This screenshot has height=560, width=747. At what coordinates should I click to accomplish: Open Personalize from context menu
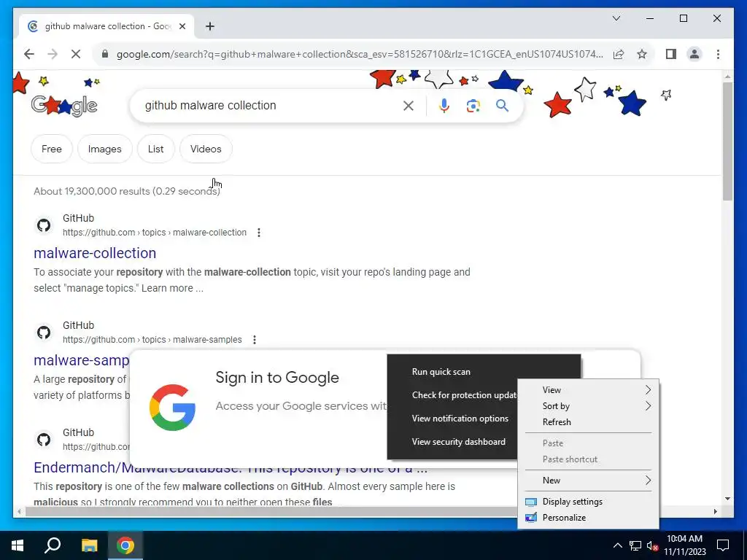(x=589, y=518)
